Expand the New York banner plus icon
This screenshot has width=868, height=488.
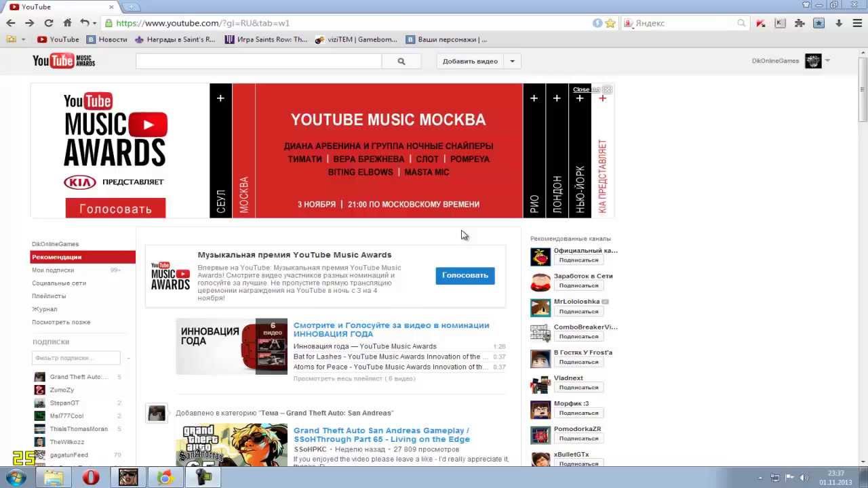click(x=580, y=98)
